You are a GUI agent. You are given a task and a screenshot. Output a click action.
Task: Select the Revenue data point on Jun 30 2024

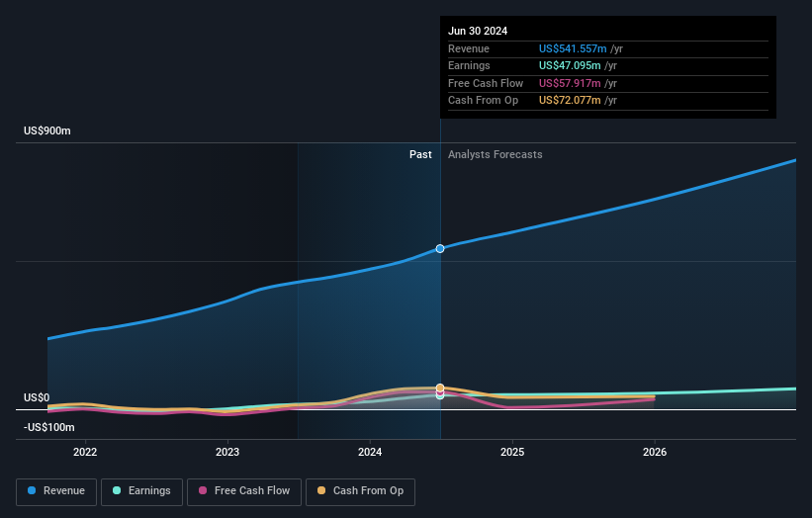click(440, 249)
